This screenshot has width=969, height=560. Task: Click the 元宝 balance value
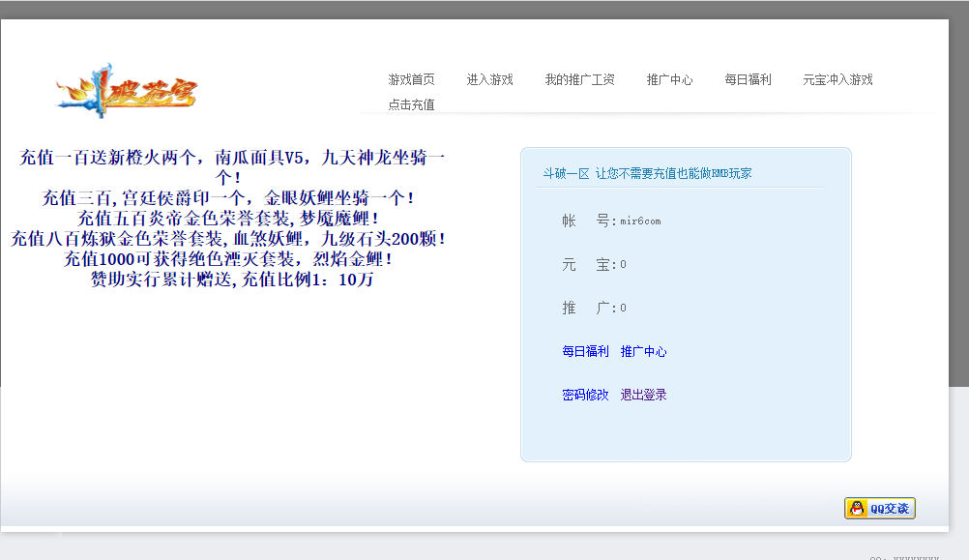point(623,265)
